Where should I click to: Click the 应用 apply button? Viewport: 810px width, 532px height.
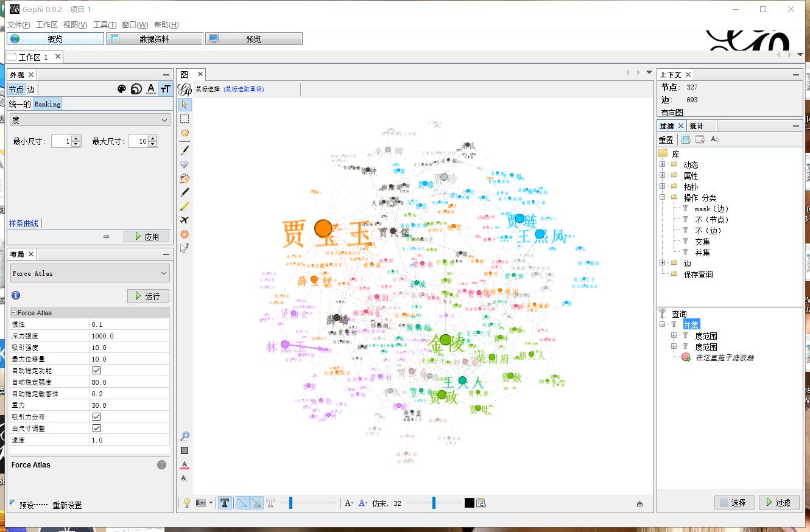147,236
